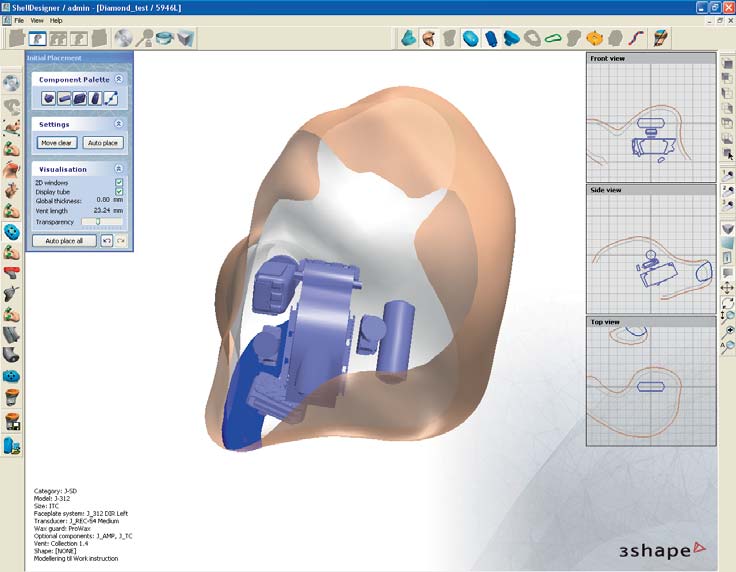Click the undo arrow beside Auto place all

[x=106, y=241]
